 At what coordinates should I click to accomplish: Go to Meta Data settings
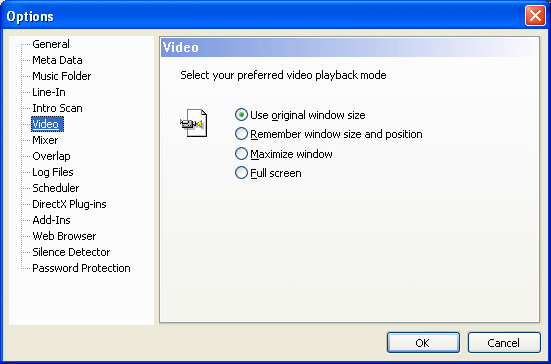coord(57,60)
